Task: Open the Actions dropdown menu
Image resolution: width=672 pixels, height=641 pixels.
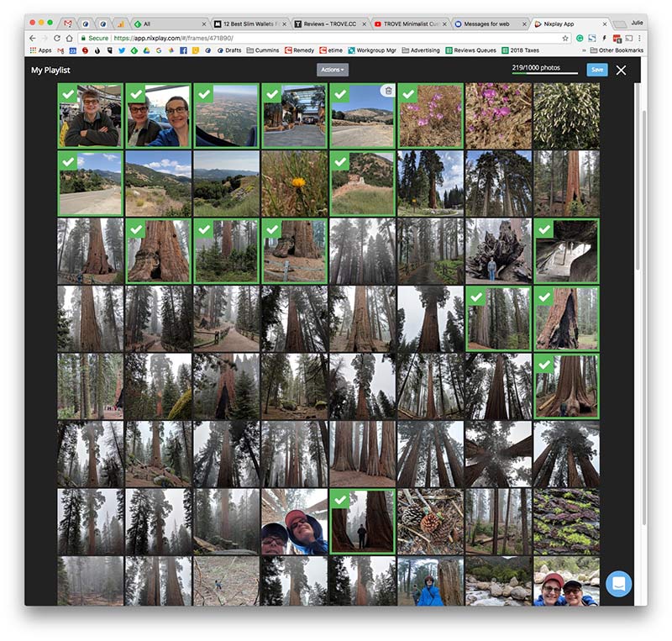Action: click(332, 70)
